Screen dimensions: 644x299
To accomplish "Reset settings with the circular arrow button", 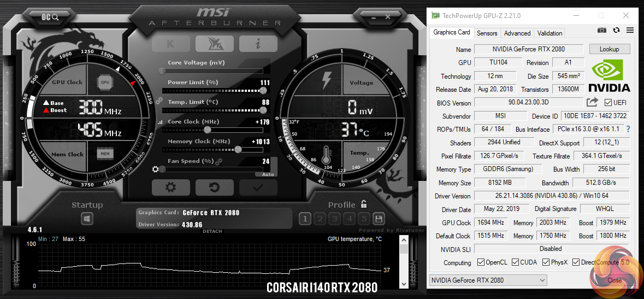I will [214, 187].
